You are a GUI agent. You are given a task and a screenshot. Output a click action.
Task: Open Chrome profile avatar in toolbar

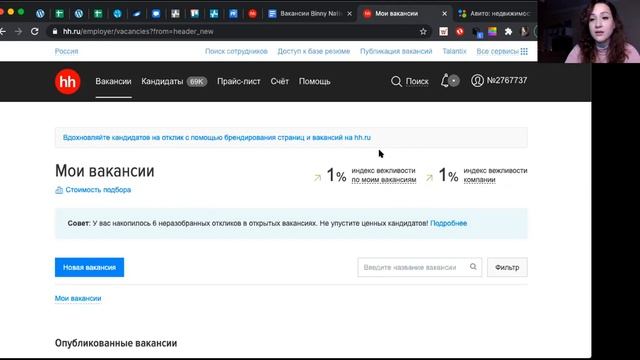coord(524,31)
